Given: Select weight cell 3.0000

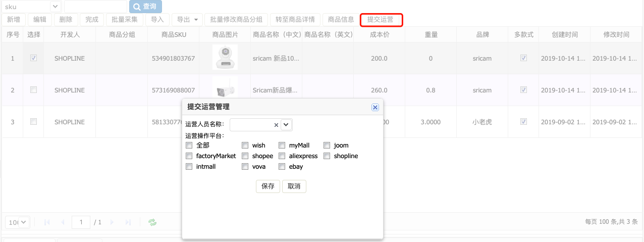Looking at the screenshot, I should click(431, 122).
